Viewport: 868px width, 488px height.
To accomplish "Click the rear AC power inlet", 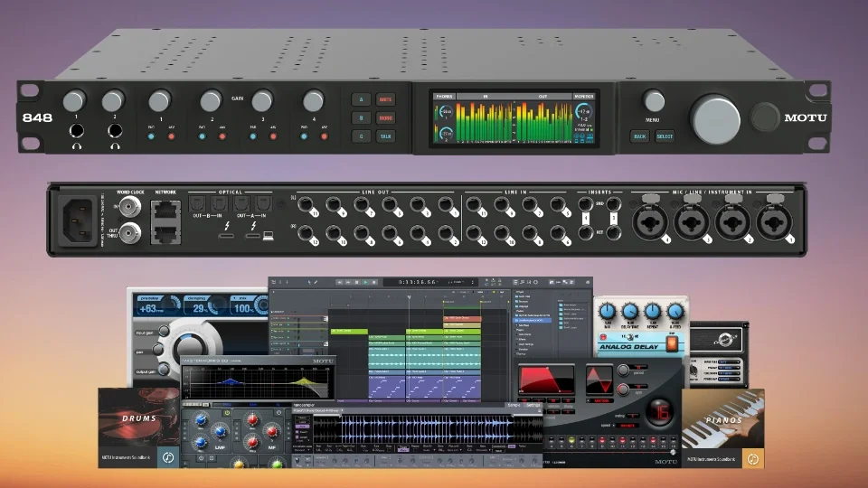I will (x=80, y=221).
